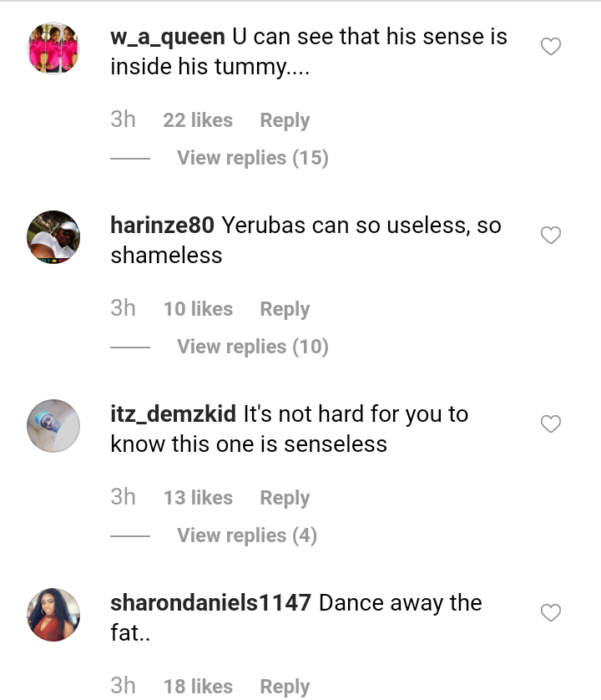Tap the heart on harinze80's comment
601x700 pixels.
[551, 236]
